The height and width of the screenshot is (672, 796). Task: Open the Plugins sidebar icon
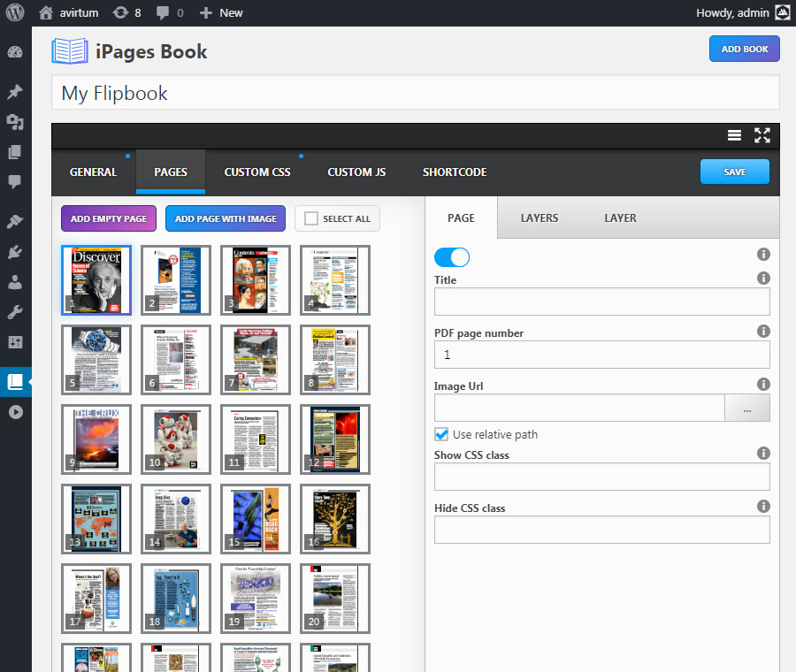tap(15, 252)
